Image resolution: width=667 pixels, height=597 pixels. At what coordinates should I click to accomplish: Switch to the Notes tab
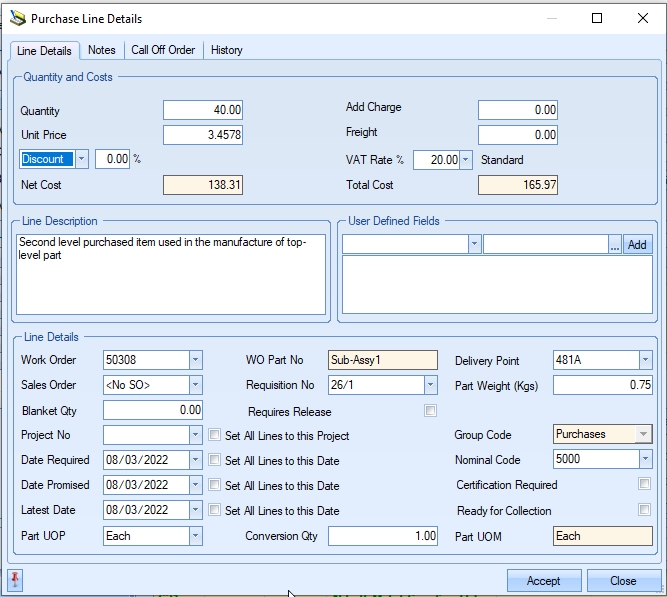tap(101, 50)
